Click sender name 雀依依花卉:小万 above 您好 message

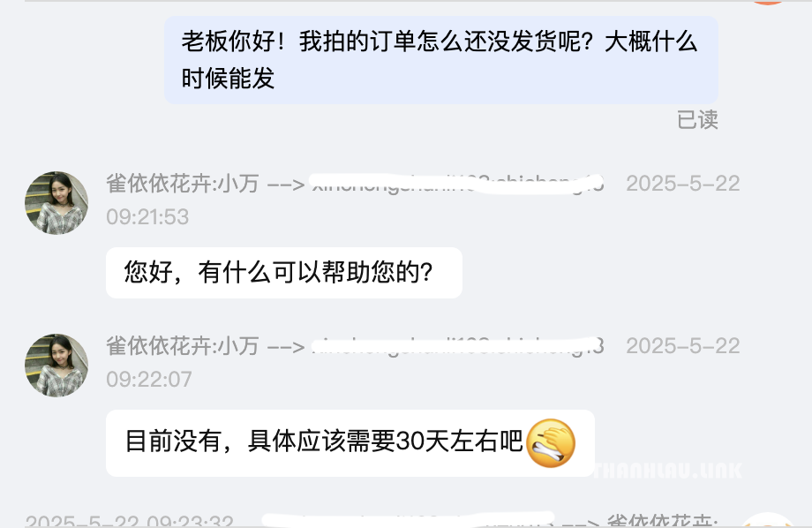pyautogui.click(x=183, y=184)
